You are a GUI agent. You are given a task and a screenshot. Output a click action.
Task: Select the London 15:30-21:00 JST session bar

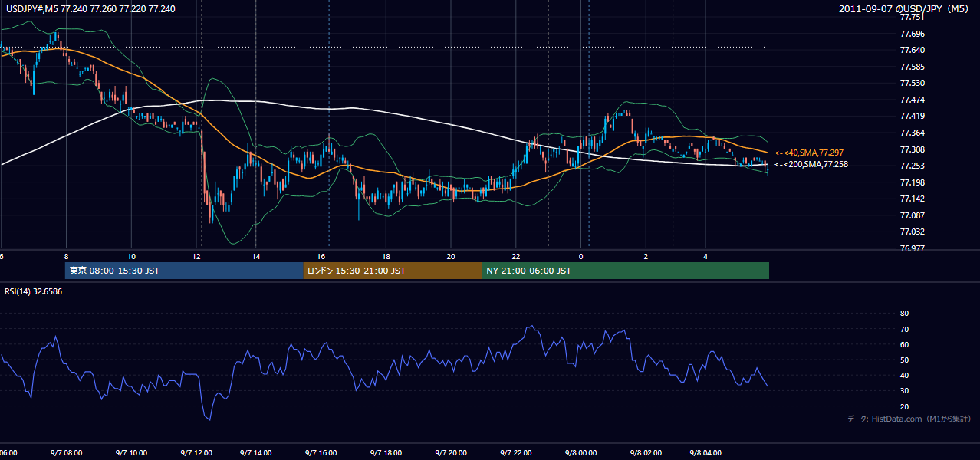coord(393,271)
